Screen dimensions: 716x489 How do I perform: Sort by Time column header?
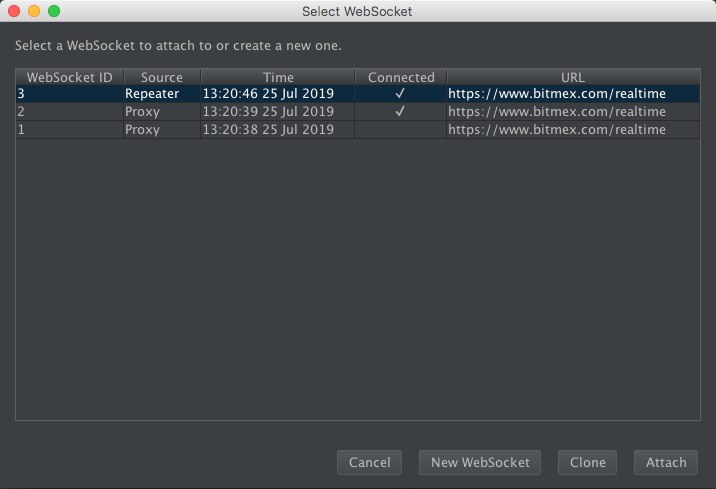(278, 77)
